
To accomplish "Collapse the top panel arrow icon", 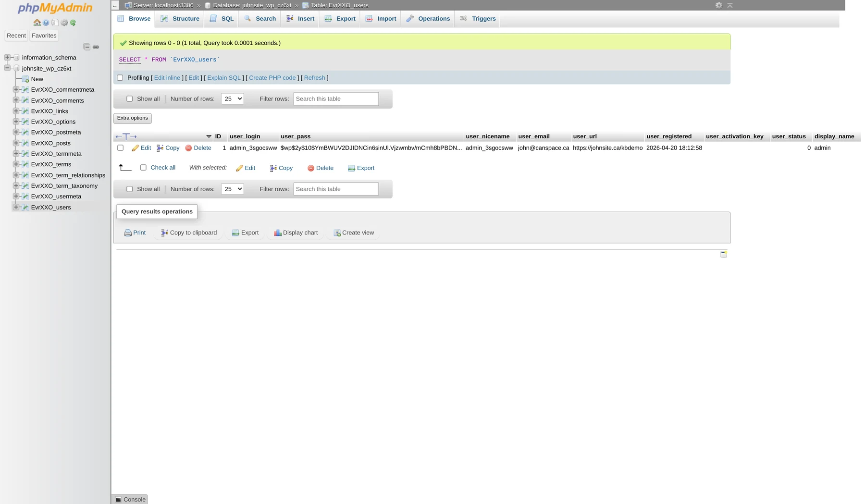I will pyautogui.click(x=730, y=5).
